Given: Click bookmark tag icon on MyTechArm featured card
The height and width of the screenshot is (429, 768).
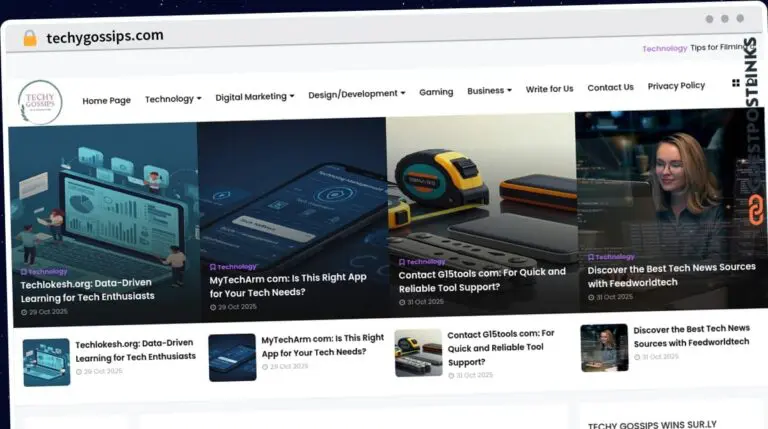Looking at the screenshot, I should tap(213, 267).
